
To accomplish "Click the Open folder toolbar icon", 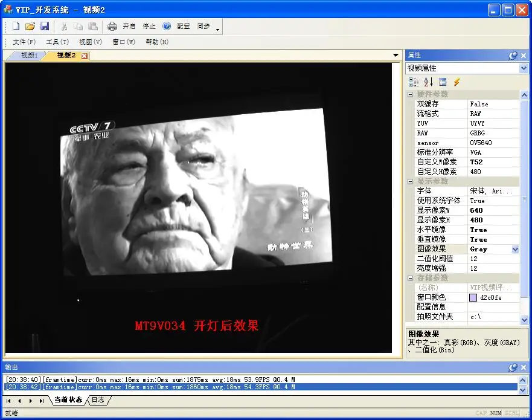I will (30, 26).
